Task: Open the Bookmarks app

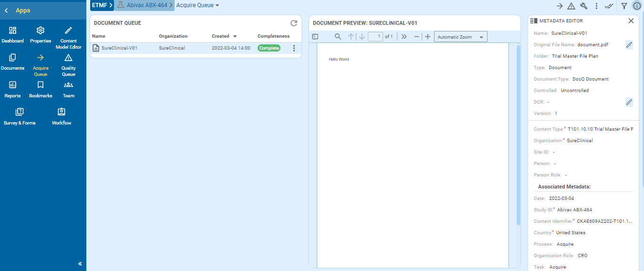Action: [x=41, y=89]
